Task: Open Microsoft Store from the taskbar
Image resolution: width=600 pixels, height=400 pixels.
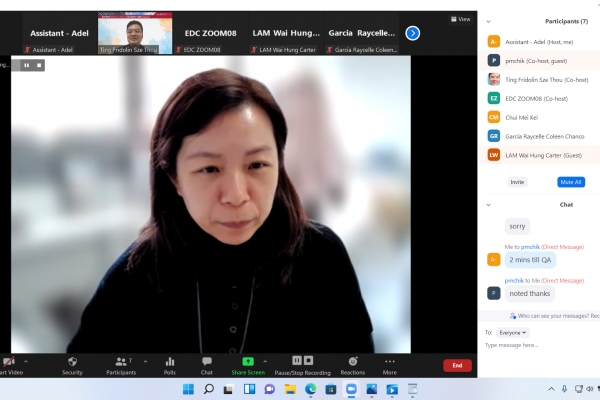Action: pyautogui.click(x=331, y=389)
